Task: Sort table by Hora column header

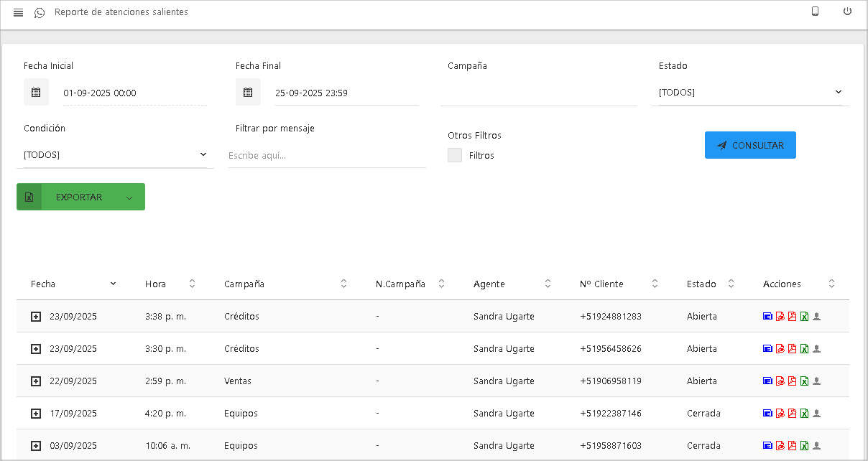Action: tap(155, 284)
